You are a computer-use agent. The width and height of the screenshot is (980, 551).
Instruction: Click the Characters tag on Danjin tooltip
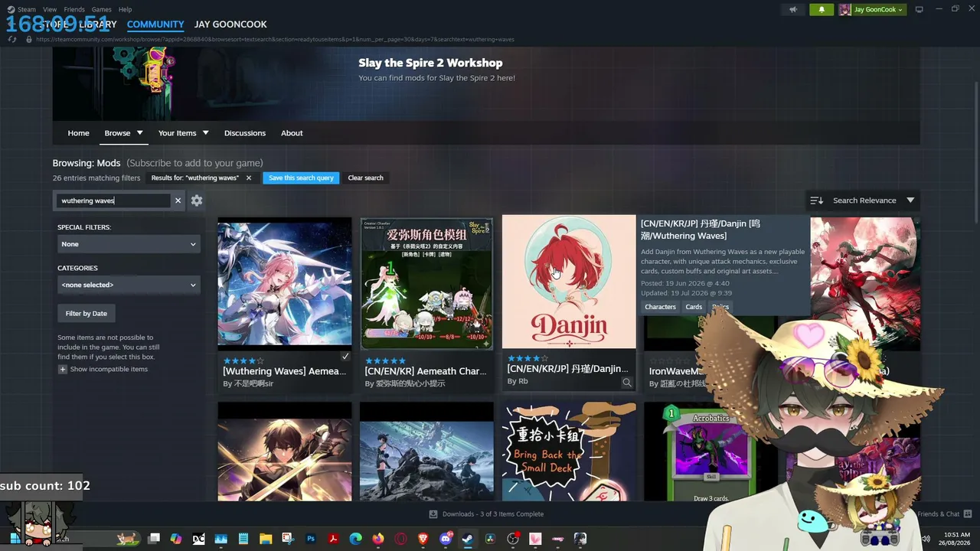[x=660, y=307]
